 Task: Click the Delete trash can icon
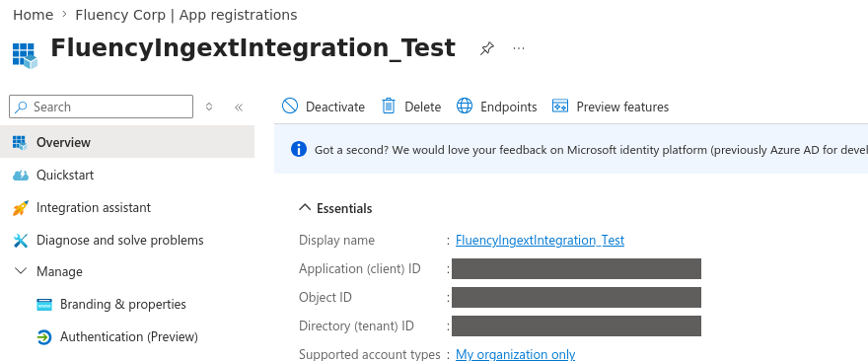[389, 106]
